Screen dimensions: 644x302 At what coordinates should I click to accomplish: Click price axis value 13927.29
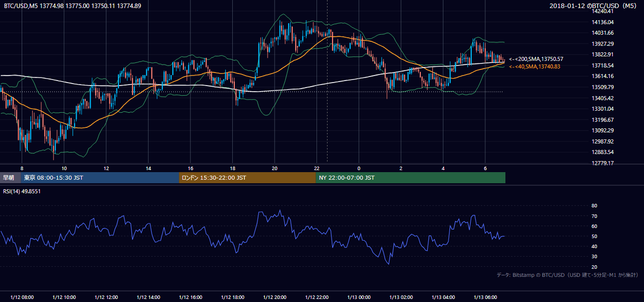click(x=603, y=44)
